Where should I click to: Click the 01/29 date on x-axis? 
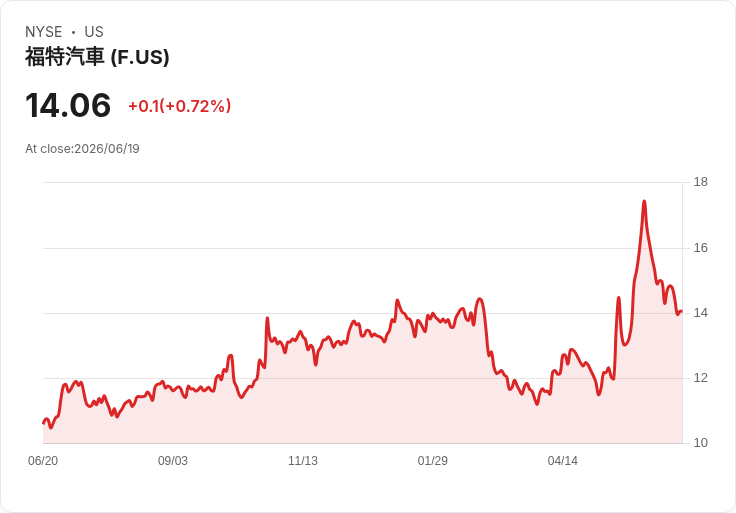(x=432, y=460)
